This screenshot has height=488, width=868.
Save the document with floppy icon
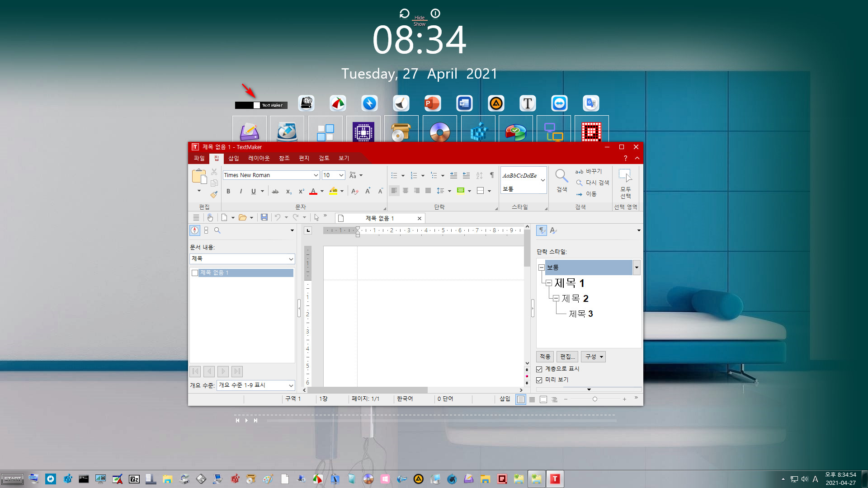[264, 217]
